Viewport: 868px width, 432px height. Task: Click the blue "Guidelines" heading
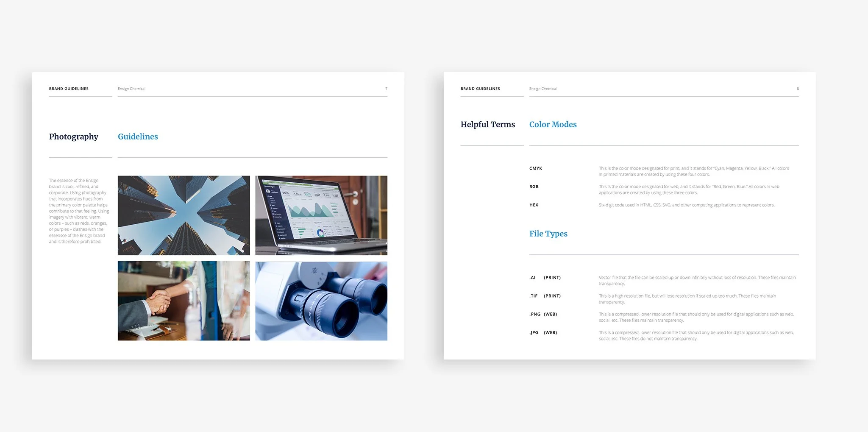[138, 137]
